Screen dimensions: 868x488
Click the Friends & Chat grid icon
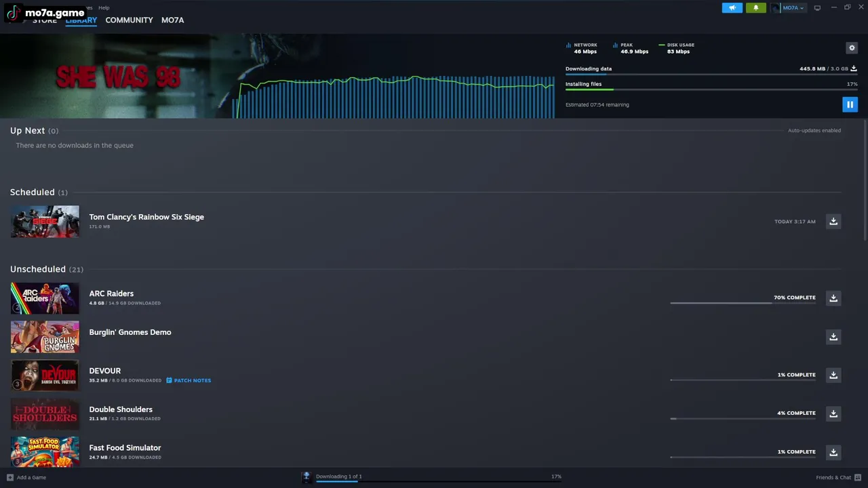click(x=858, y=477)
